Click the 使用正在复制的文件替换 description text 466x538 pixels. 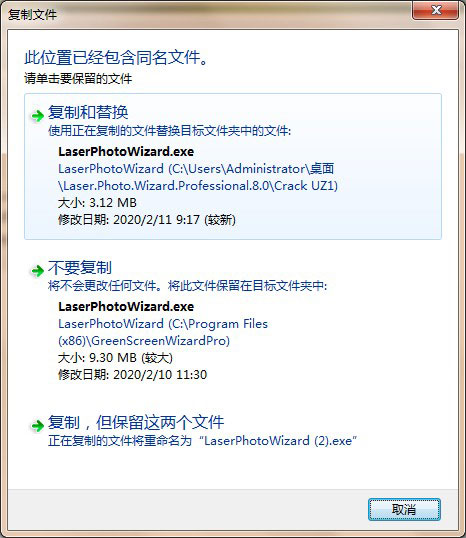click(x=170, y=131)
